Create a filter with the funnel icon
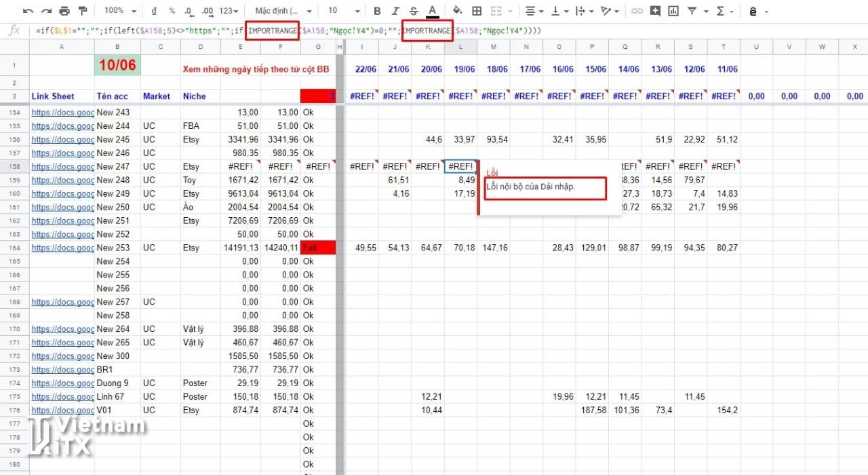Screen dimensions: 868x475 tap(692, 11)
